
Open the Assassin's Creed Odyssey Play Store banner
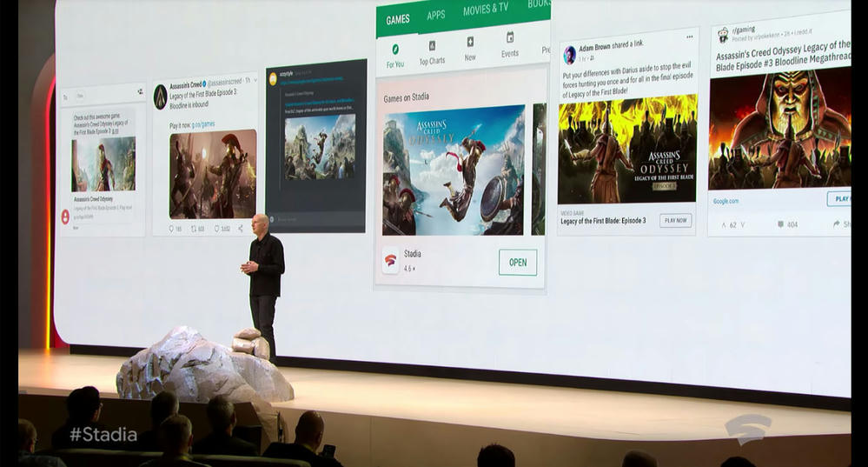tap(454, 170)
